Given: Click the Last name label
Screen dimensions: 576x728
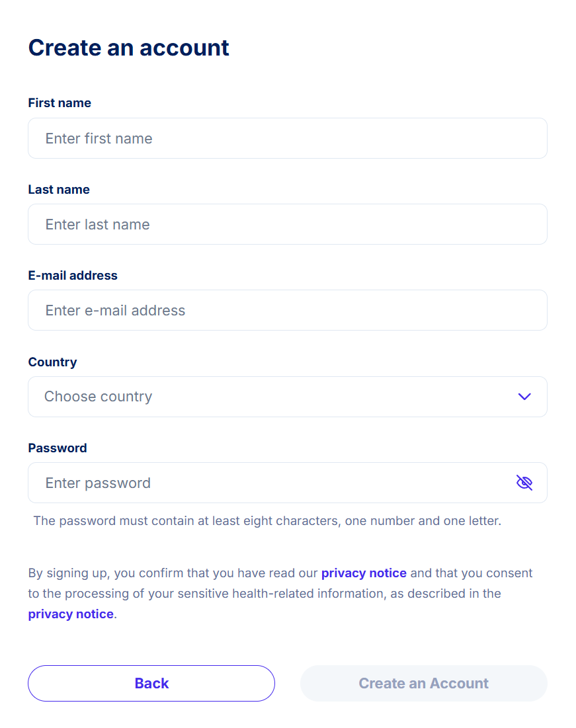Looking at the screenshot, I should click(59, 189).
